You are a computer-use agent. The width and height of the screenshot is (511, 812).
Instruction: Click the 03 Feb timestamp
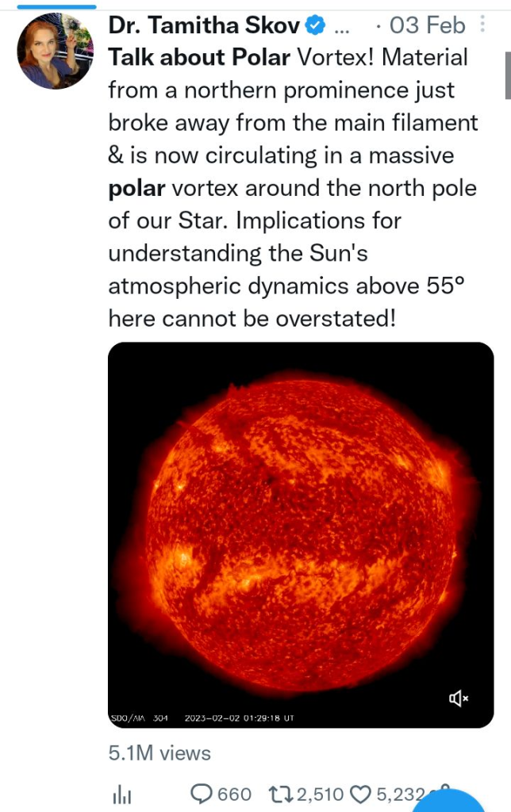(428, 25)
